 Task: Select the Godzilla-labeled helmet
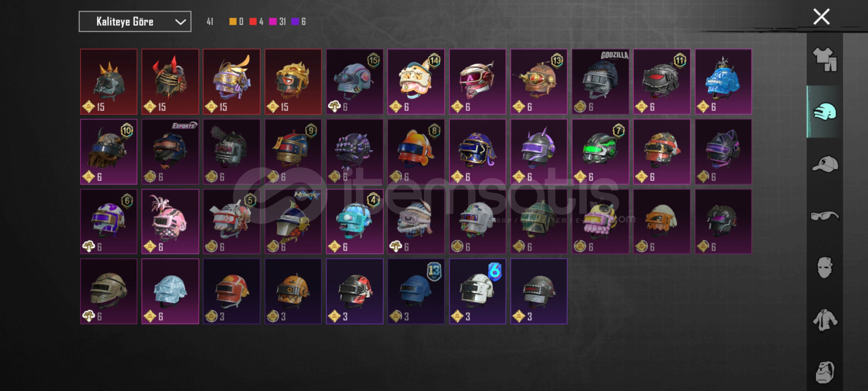click(600, 82)
